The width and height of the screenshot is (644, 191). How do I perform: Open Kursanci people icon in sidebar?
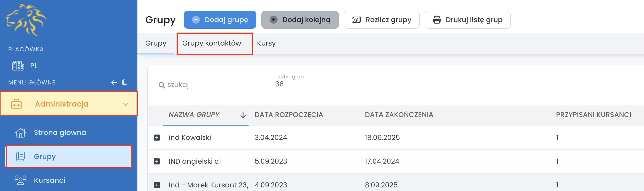point(20,180)
